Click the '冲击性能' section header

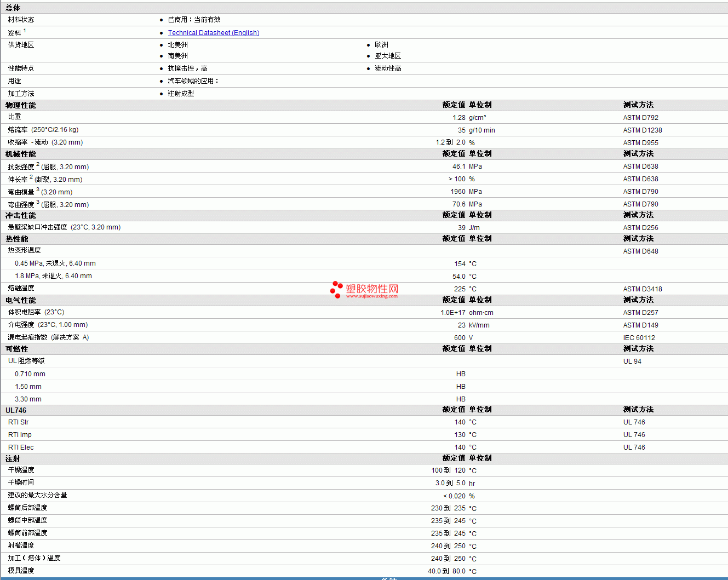[21, 215]
